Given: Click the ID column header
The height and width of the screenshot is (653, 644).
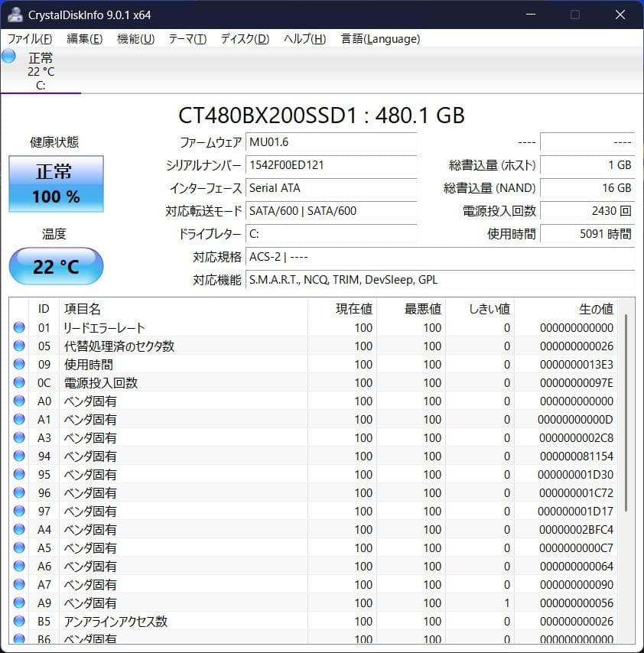Looking at the screenshot, I should 44,309.
